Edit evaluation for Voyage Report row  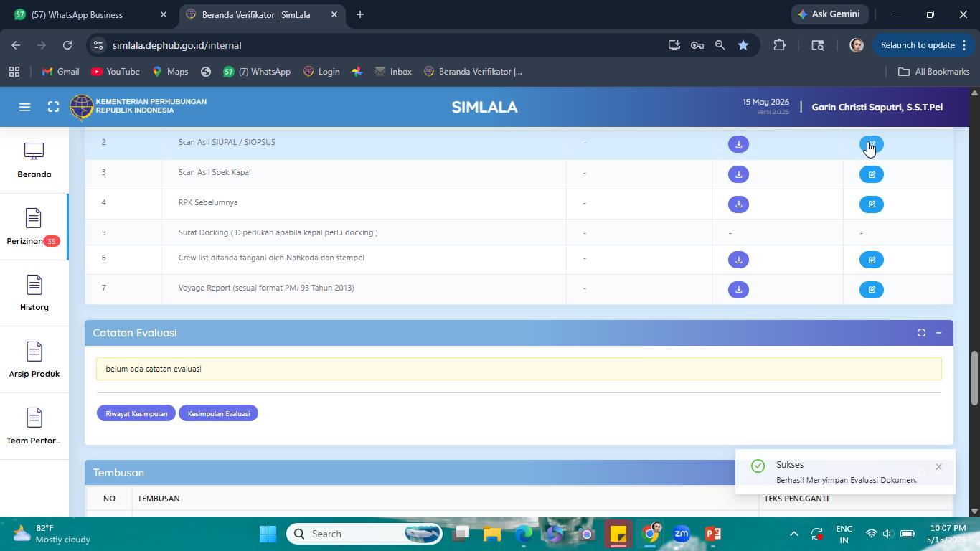click(872, 290)
